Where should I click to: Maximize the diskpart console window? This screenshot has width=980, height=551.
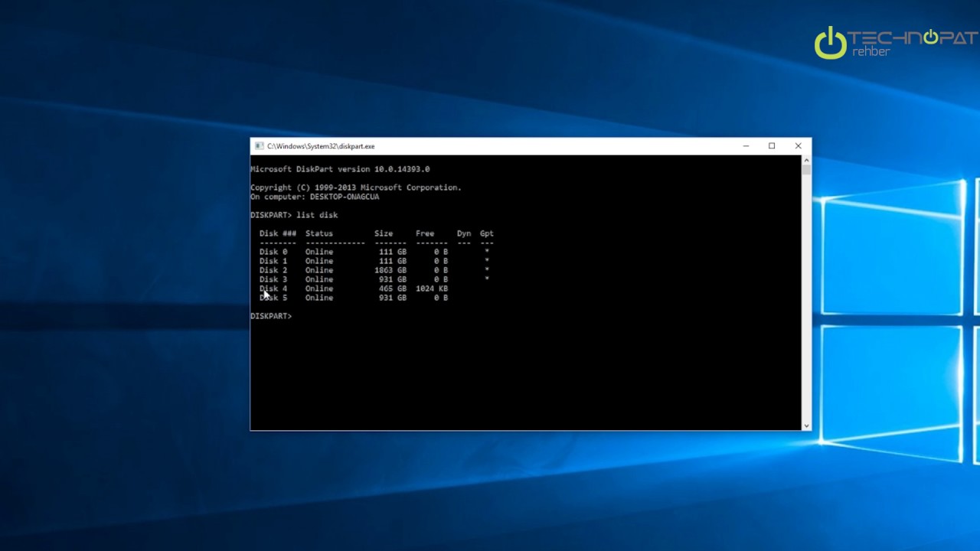(x=772, y=146)
